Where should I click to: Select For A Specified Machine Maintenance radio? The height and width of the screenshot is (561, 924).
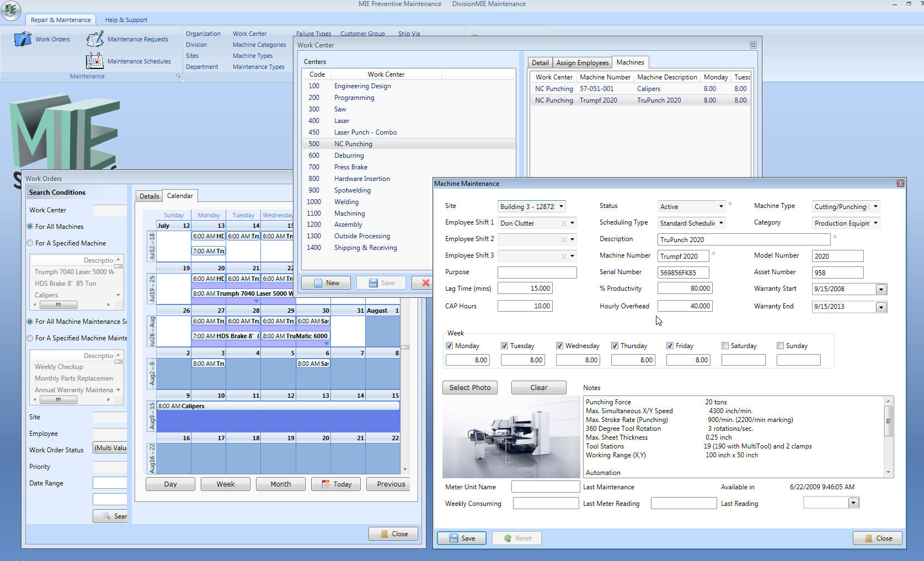[30, 338]
